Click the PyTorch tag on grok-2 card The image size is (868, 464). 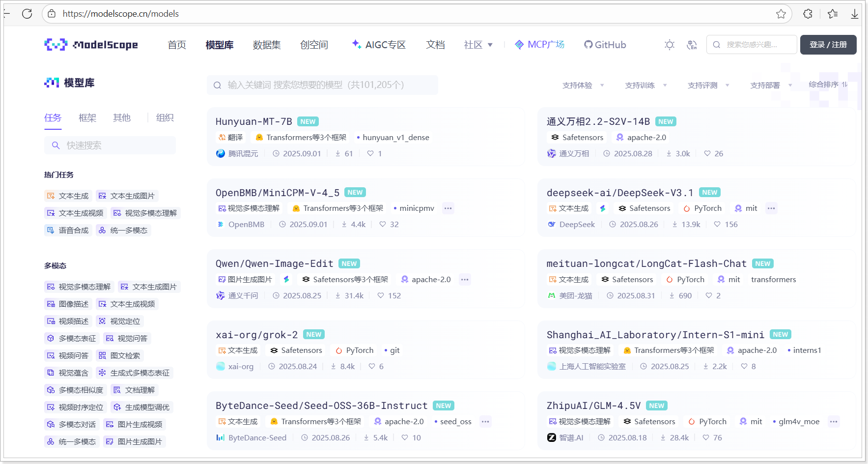354,350
